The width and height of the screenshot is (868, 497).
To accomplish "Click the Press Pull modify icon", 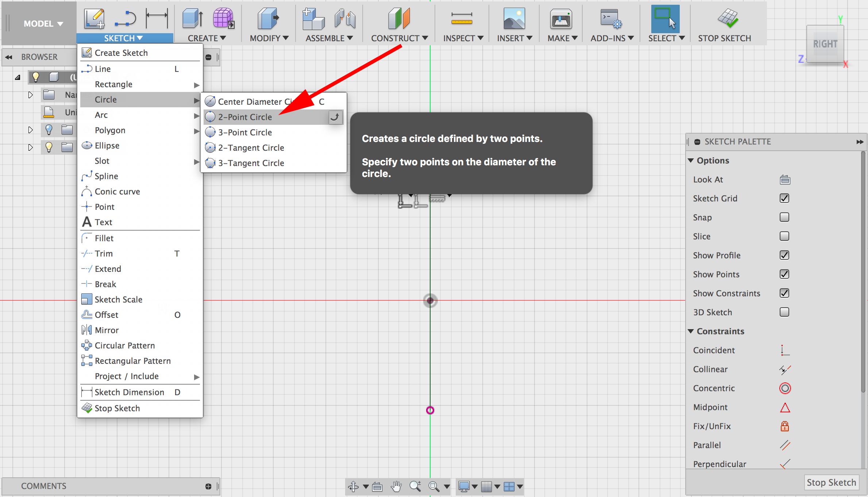I will point(268,18).
